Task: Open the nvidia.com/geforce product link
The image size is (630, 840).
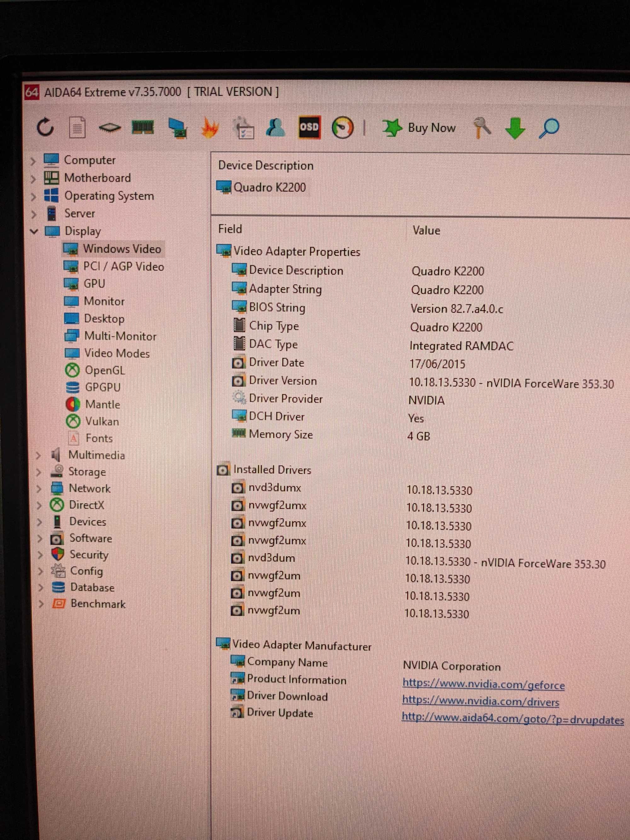Action: click(x=484, y=685)
